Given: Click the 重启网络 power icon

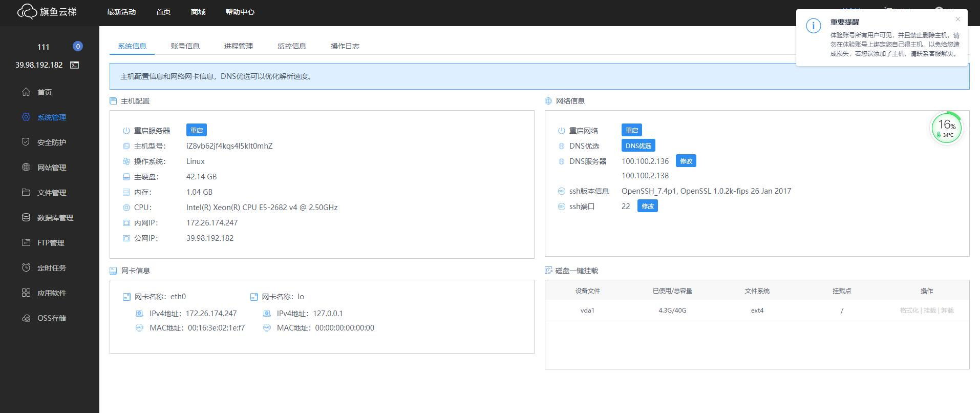Looking at the screenshot, I should [x=562, y=131].
